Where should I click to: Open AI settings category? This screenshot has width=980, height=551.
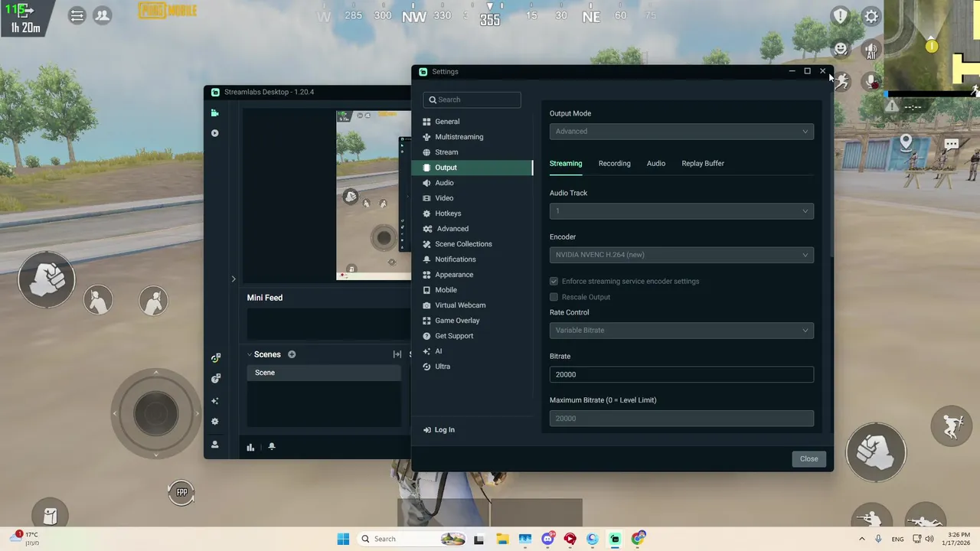pyautogui.click(x=472, y=351)
